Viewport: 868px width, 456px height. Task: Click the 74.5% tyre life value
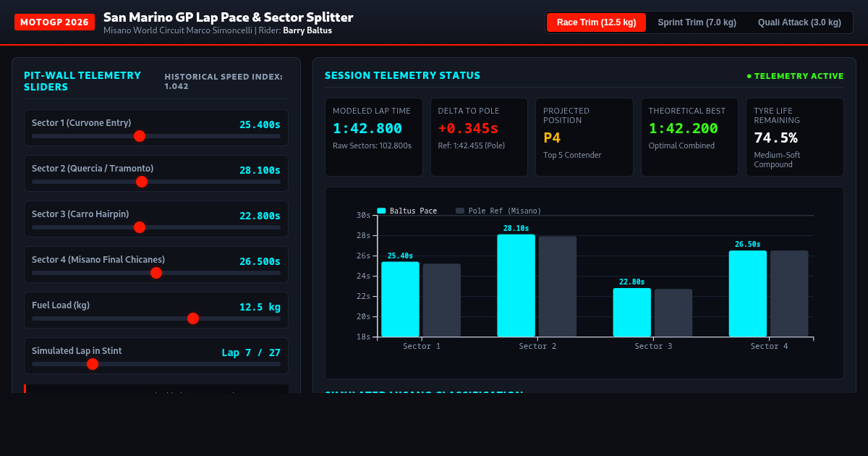(775, 138)
